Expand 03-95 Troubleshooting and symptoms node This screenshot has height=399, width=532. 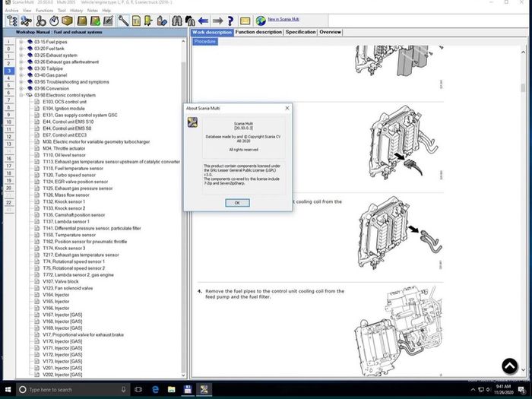click(21, 82)
